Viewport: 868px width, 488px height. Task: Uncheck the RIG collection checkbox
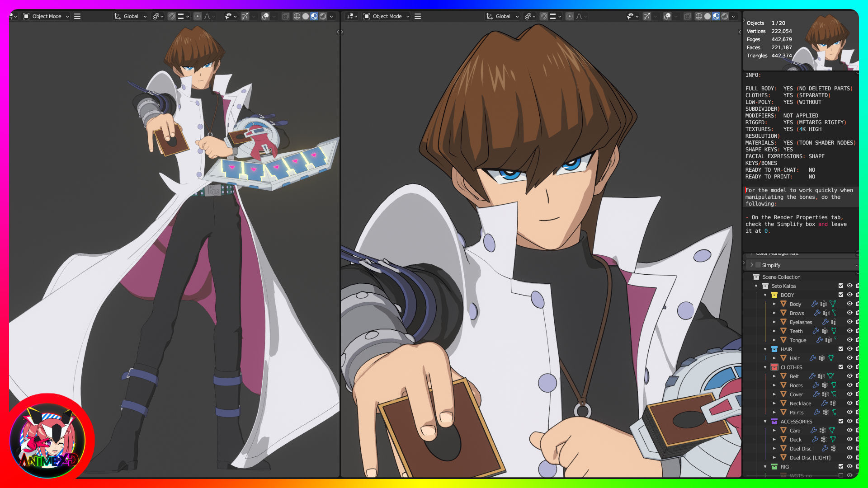click(x=841, y=466)
